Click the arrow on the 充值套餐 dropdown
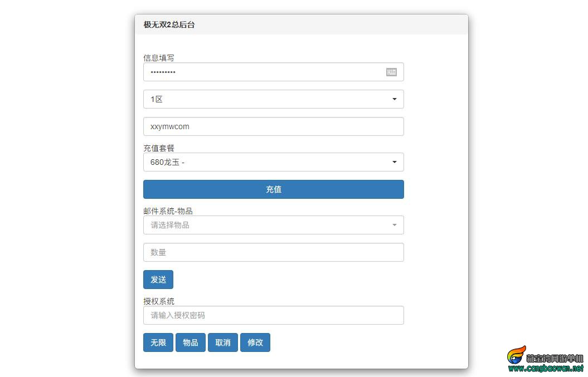The image size is (588, 377). 395,162
